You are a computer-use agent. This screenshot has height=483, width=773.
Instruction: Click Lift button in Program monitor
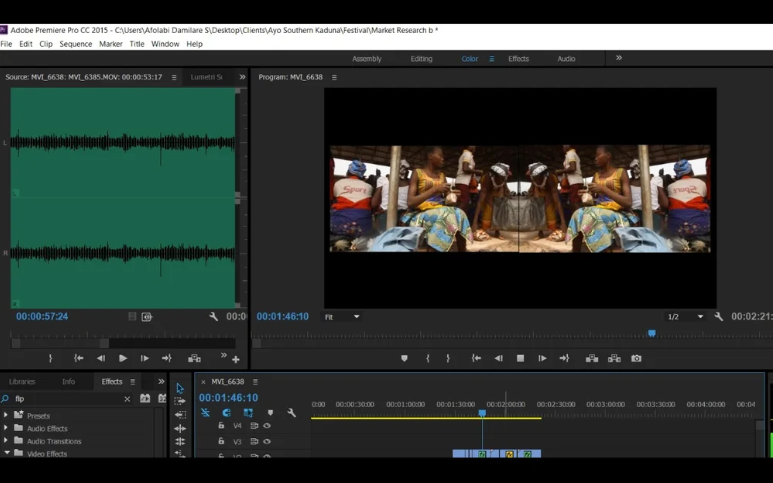point(592,358)
